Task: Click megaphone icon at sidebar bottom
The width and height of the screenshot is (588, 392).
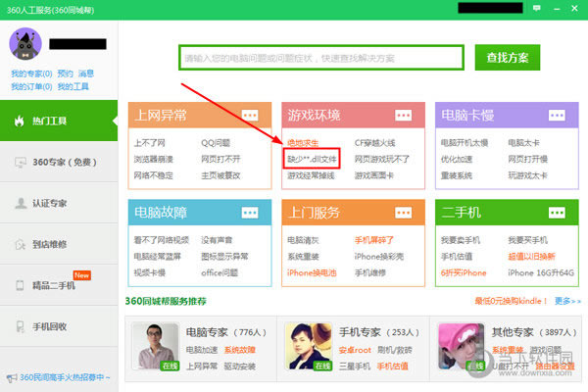Action: point(12,377)
